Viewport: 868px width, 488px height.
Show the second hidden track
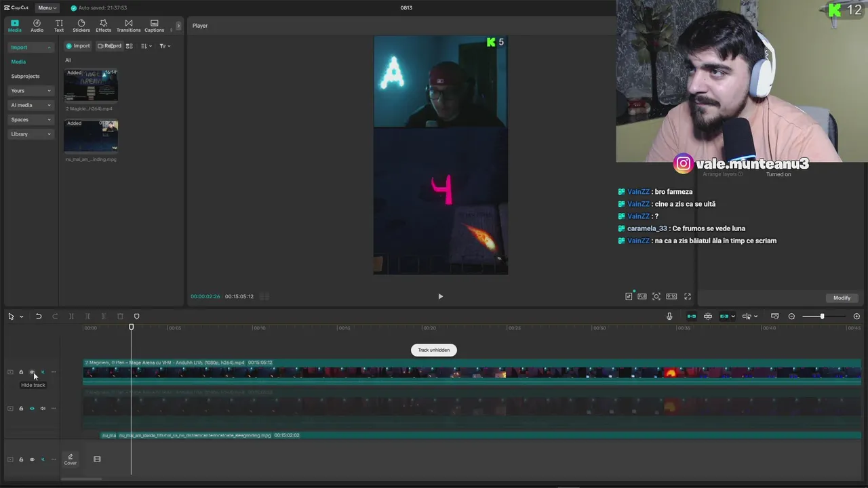32,409
